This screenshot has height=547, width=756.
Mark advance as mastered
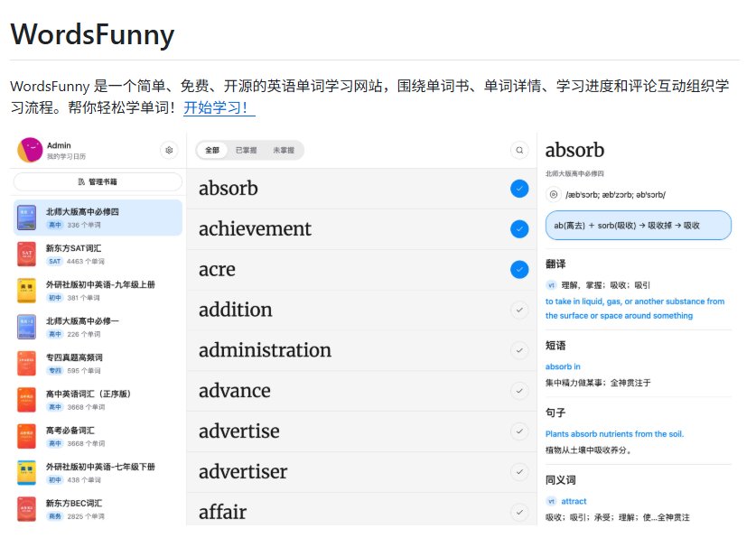519,391
